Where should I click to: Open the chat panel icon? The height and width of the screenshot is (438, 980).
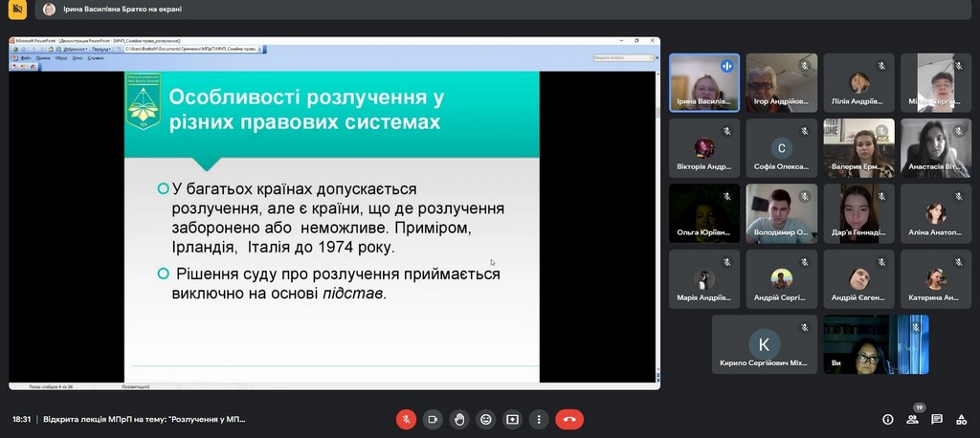coord(937,419)
